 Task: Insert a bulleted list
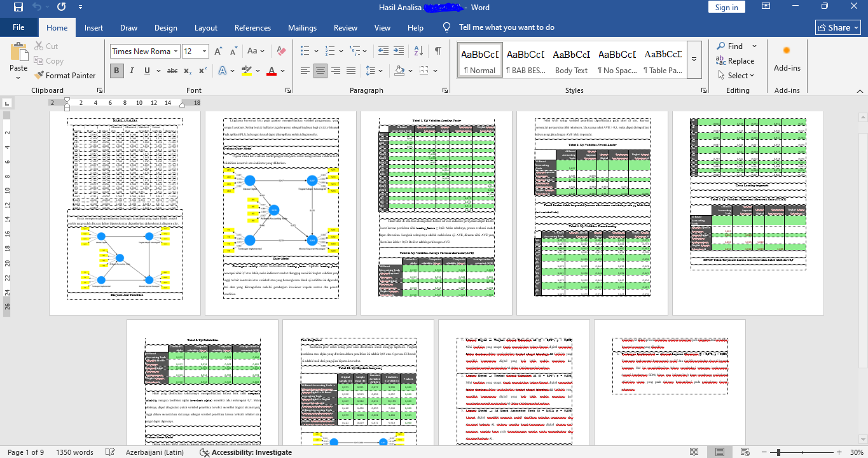pyautogui.click(x=305, y=51)
